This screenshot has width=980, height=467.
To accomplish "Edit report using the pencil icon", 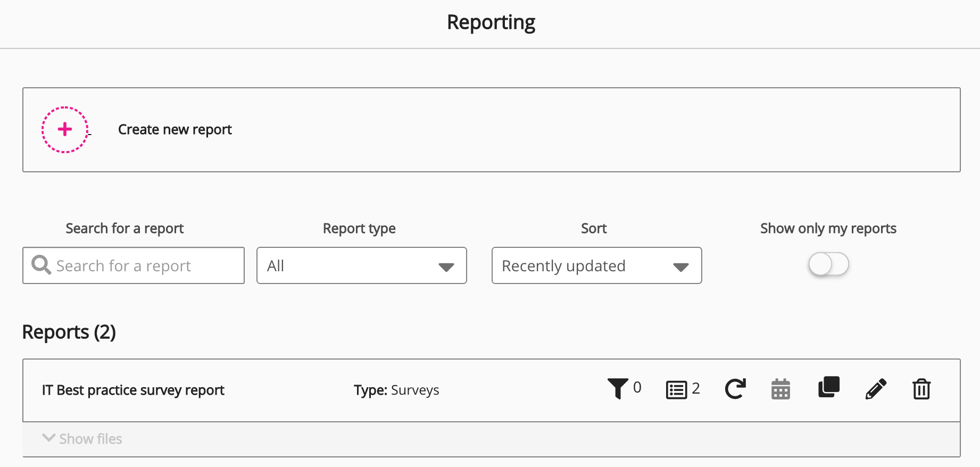I will click(x=876, y=389).
